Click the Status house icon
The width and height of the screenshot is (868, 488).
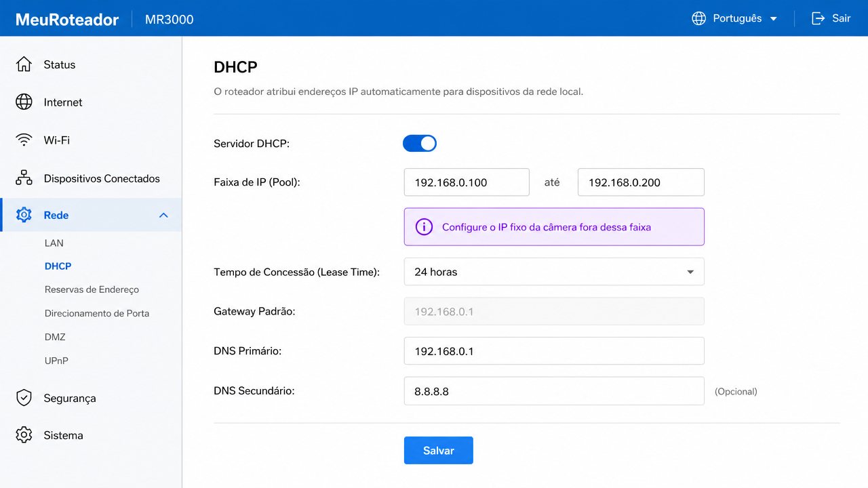point(24,64)
